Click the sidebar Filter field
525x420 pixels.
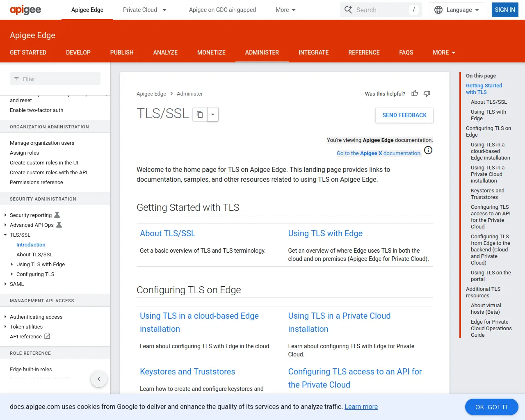(55, 79)
